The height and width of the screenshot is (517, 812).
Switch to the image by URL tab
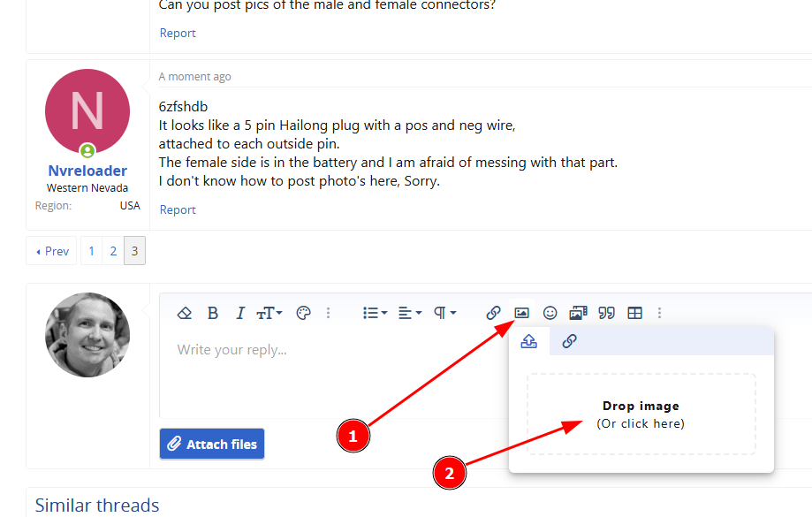pyautogui.click(x=570, y=341)
